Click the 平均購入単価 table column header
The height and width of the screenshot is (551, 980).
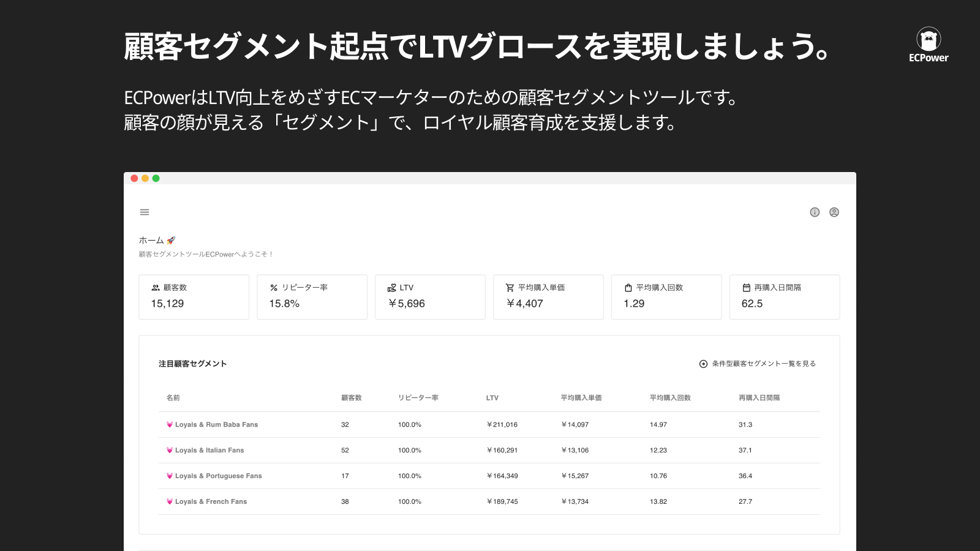click(x=581, y=398)
